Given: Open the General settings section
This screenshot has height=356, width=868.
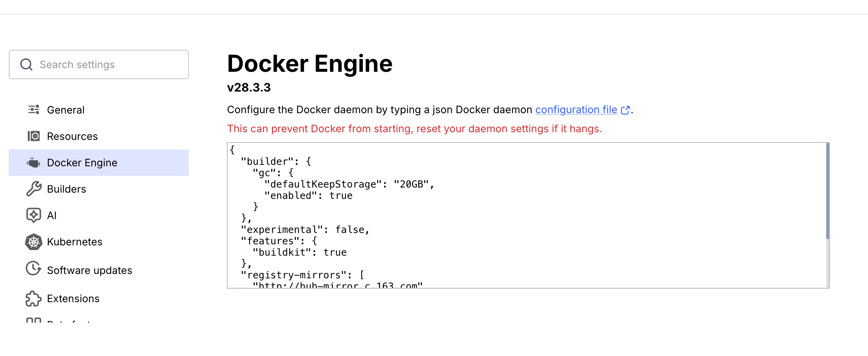Looking at the screenshot, I should 66,110.
